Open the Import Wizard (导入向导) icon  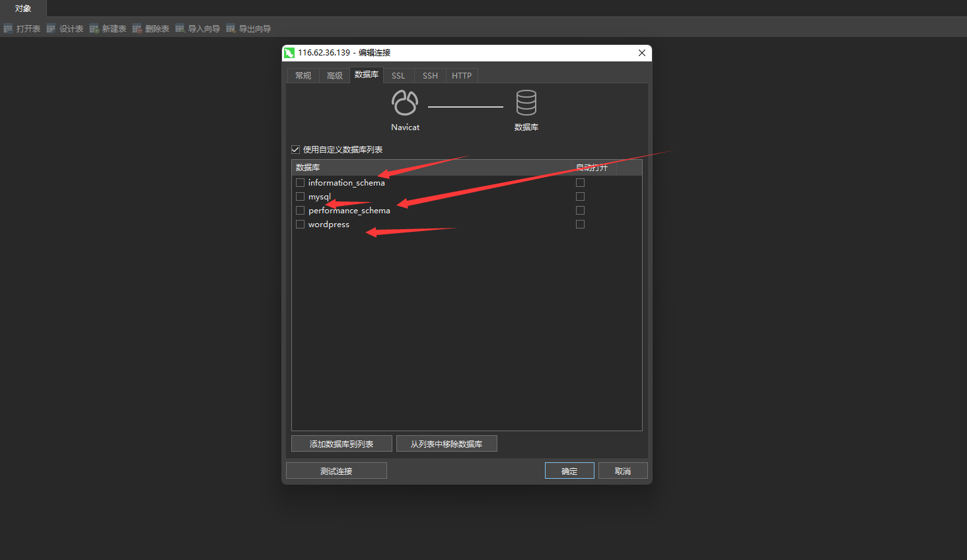180,28
